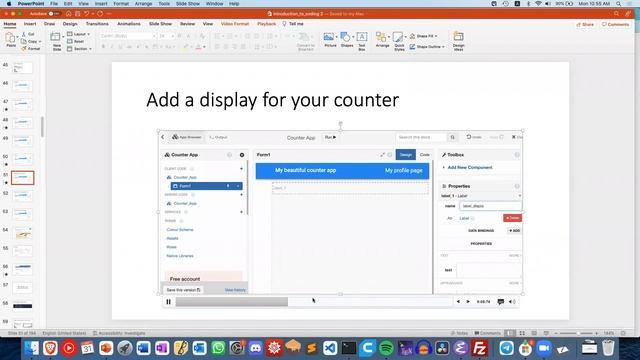Insert a Picture from the ribbon
This screenshot has width=640, height=360.
coord(328,37)
